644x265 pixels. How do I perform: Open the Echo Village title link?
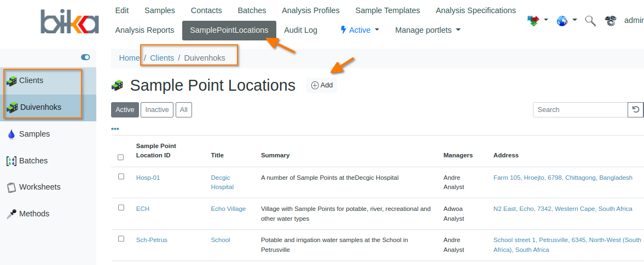228,209
